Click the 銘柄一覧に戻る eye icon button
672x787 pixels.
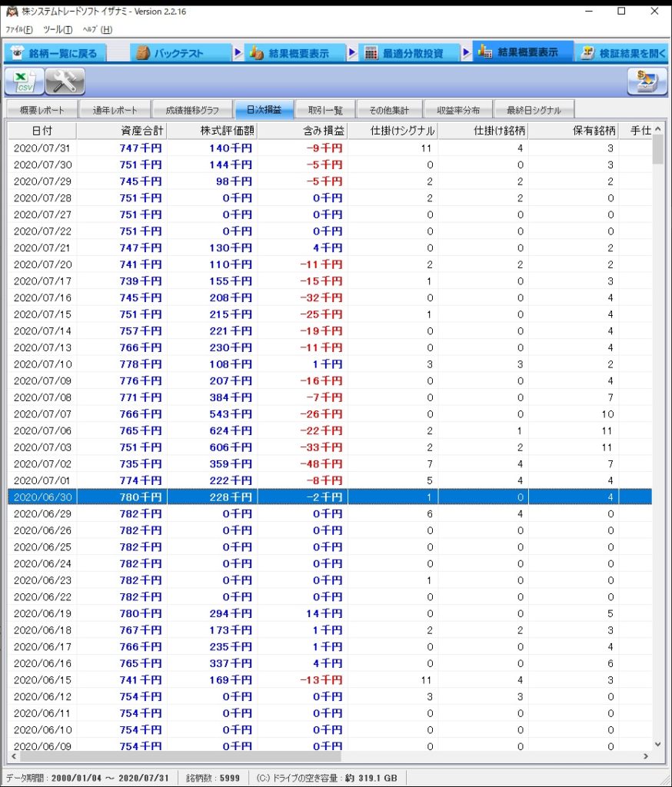[x=54, y=53]
